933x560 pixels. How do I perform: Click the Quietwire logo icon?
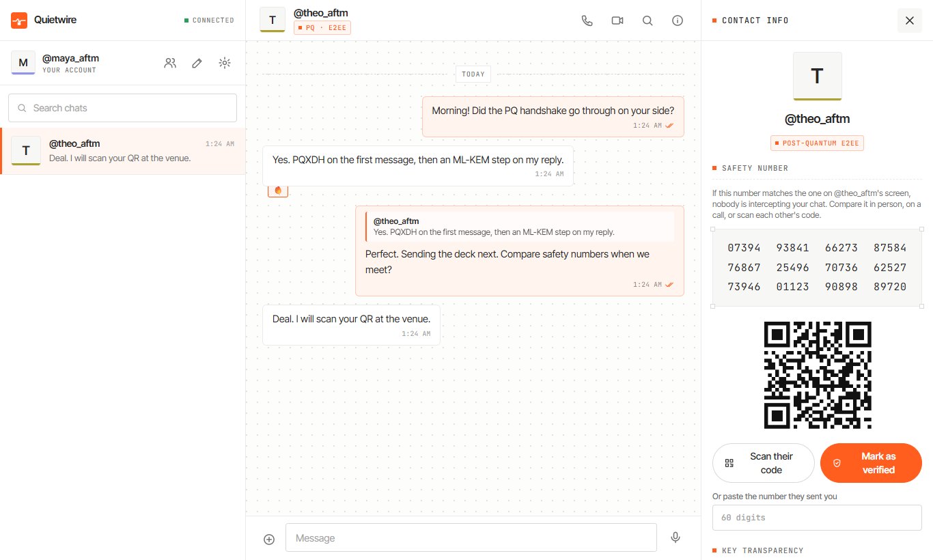pyautogui.click(x=19, y=20)
